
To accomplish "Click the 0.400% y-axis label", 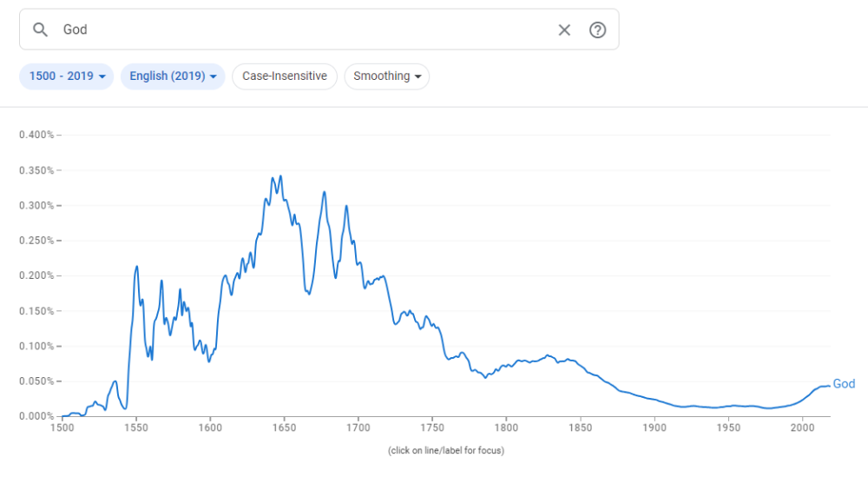I will click(36, 135).
